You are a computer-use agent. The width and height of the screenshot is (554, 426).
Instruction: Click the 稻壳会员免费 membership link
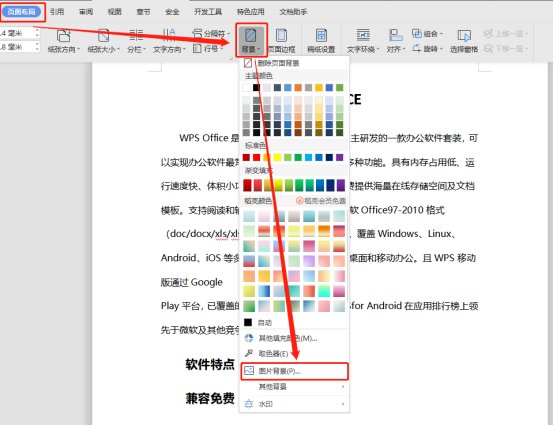click(x=321, y=201)
